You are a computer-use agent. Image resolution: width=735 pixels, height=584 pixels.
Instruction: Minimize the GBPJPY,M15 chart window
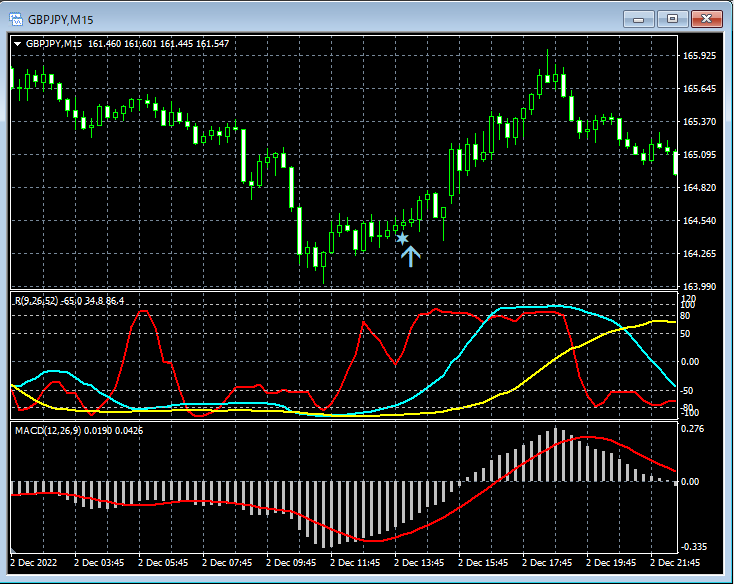click(x=638, y=18)
